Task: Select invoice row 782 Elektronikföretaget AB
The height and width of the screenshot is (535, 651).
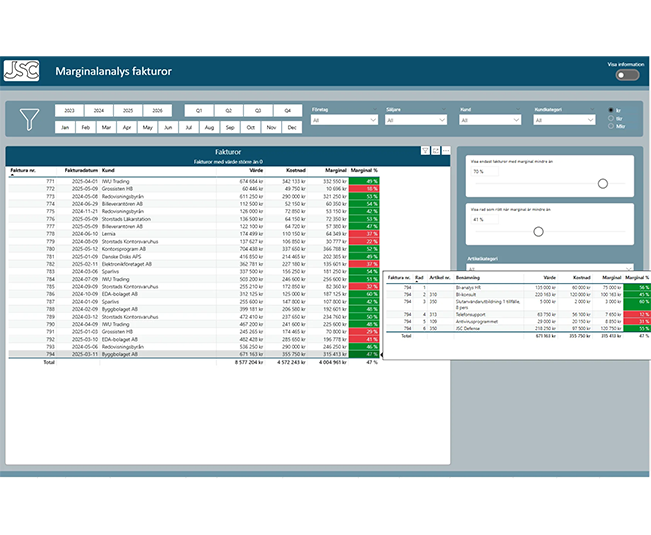Action: 194,264
